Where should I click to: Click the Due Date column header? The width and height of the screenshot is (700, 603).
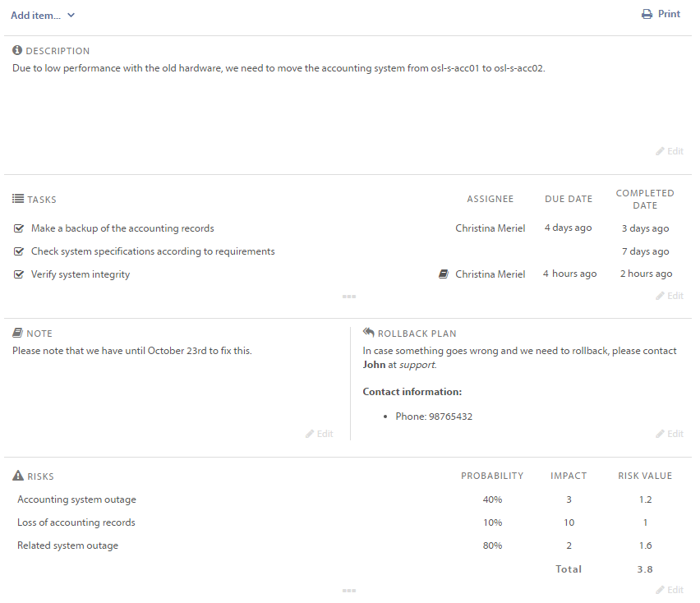[x=569, y=199]
